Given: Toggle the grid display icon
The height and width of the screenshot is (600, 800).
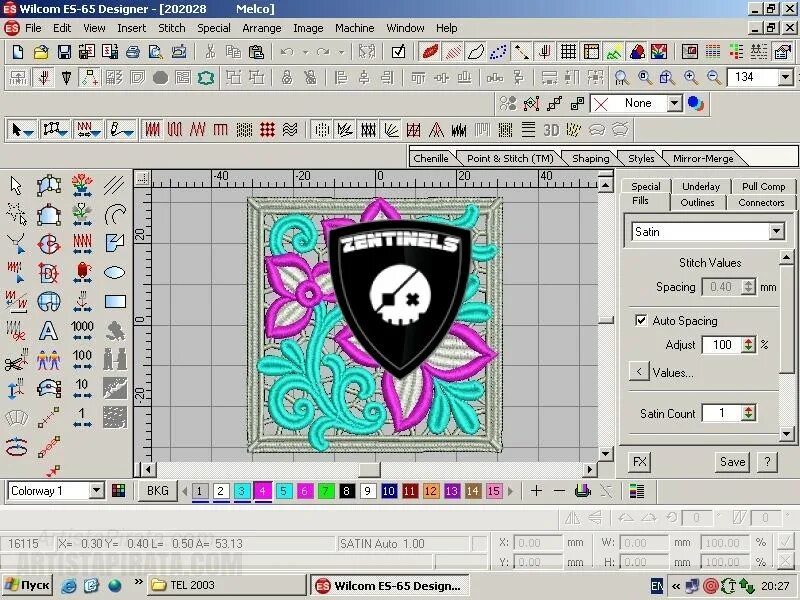Looking at the screenshot, I should [x=568, y=52].
